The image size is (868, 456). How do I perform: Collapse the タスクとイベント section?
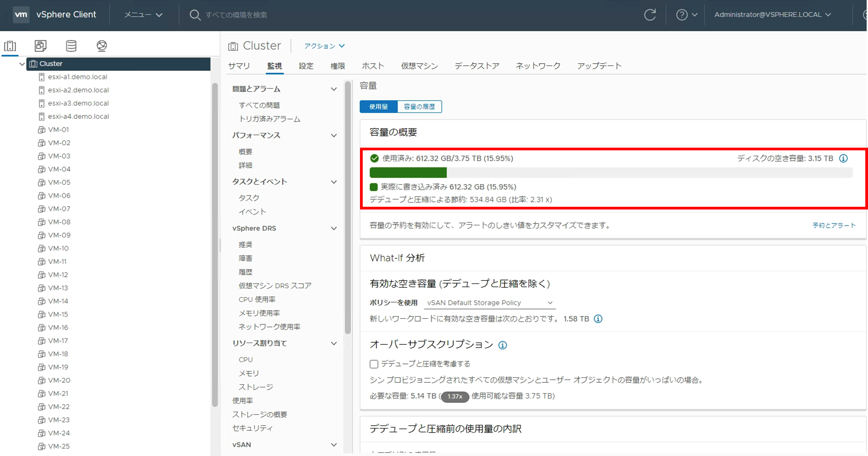pos(334,182)
